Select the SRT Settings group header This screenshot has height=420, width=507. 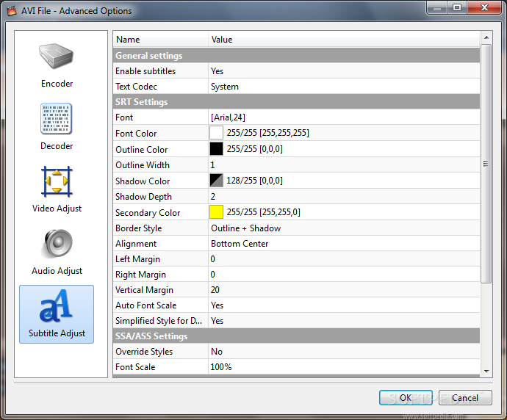point(296,102)
